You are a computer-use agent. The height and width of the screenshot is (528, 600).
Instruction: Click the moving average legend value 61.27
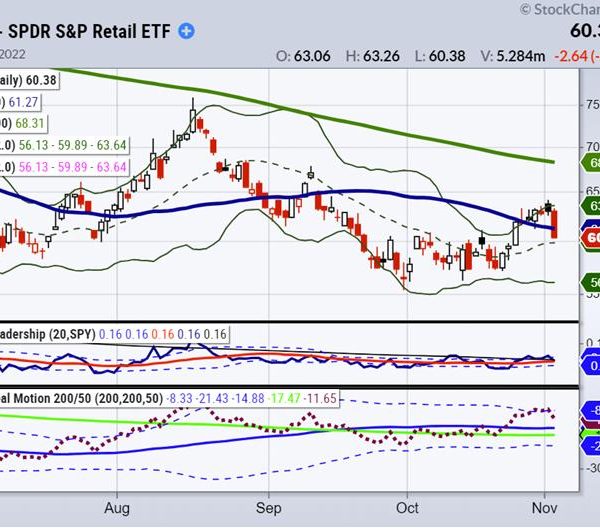click(x=23, y=102)
